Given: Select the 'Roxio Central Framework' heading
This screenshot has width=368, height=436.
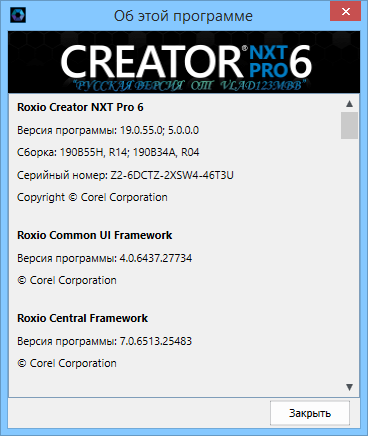Looking at the screenshot, I should (x=82, y=318).
